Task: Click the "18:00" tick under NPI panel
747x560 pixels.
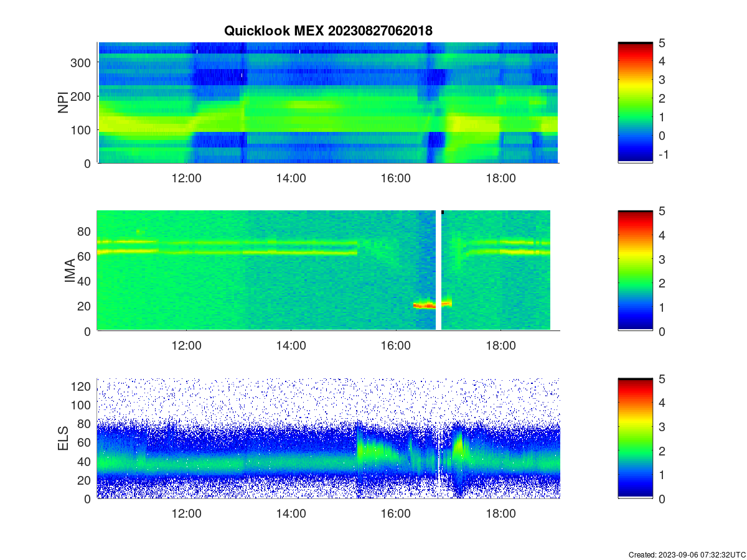Action: (x=500, y=177)
